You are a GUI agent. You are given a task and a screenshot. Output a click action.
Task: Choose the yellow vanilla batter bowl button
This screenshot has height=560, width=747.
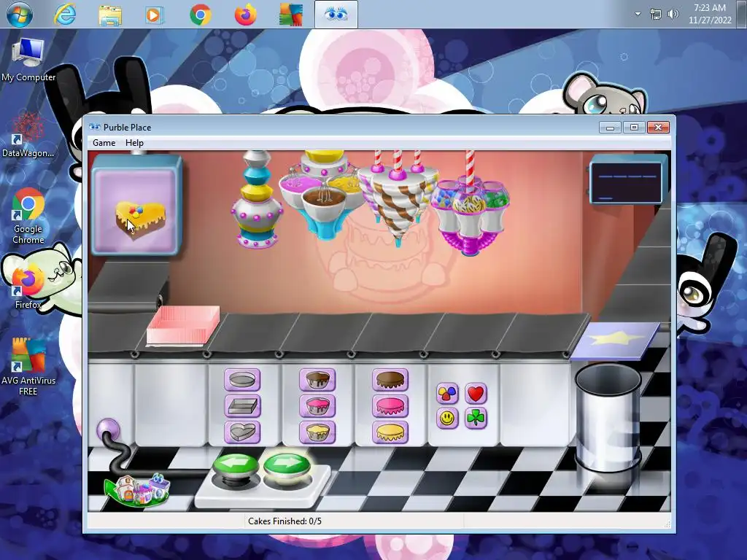click(317, 432)
